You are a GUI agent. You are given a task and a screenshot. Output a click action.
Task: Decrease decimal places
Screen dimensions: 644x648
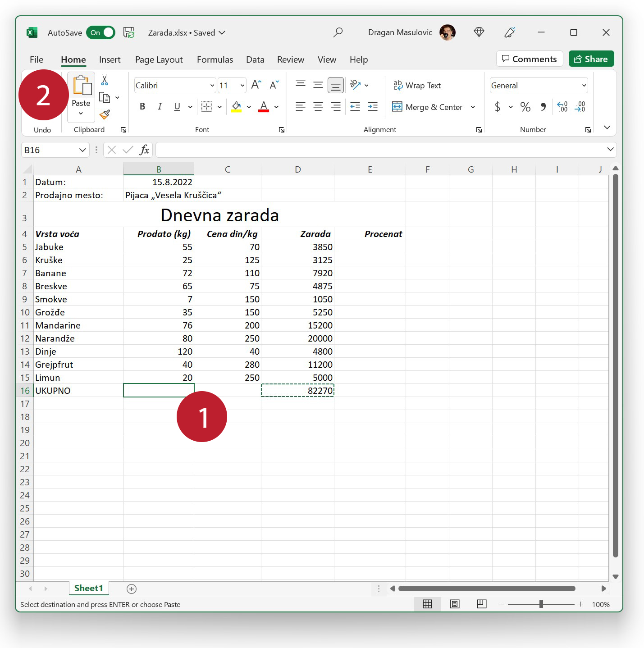click(580, 107)
